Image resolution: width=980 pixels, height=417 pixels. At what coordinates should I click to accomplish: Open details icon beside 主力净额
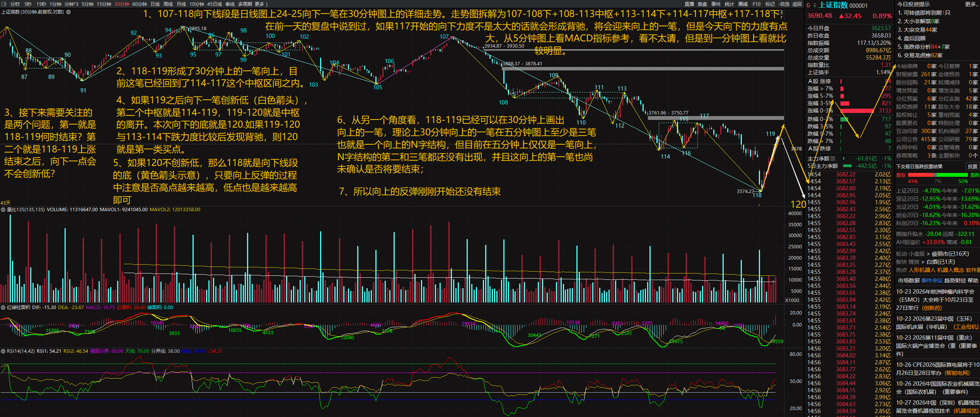click(x=833, y=159)
